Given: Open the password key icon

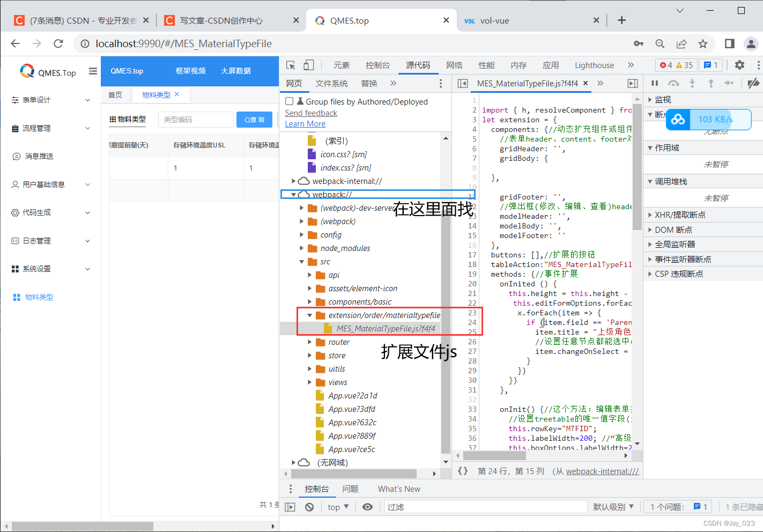Looking at the screenshot, I should 639,43.
